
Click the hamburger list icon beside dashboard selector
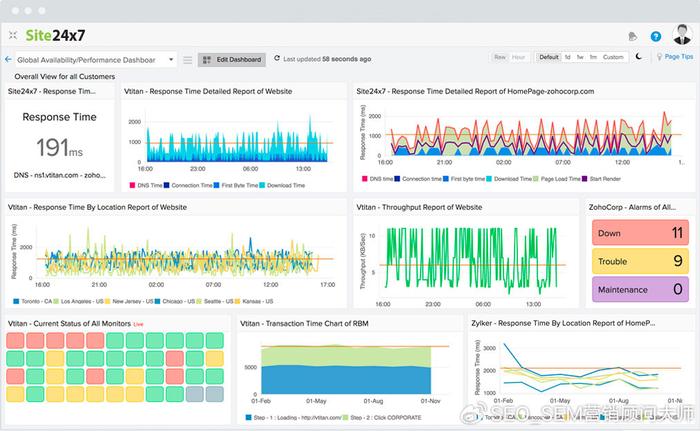[188, 60]
